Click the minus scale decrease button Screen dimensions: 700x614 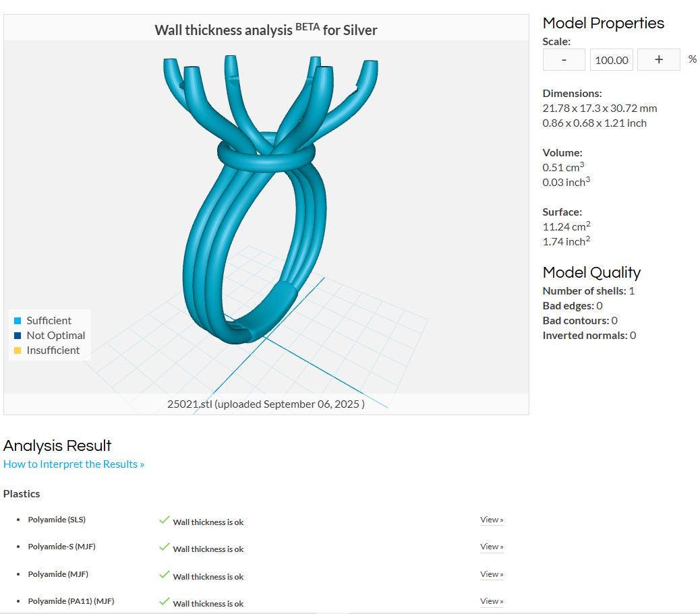564,60
